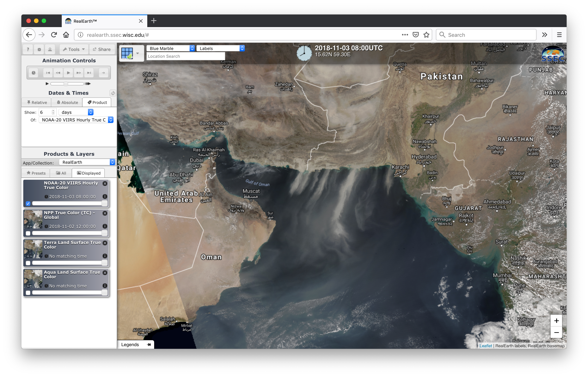Click the NPP True Color layer thumbnail
Screen dimensions: 588x377
coord(33,219)
